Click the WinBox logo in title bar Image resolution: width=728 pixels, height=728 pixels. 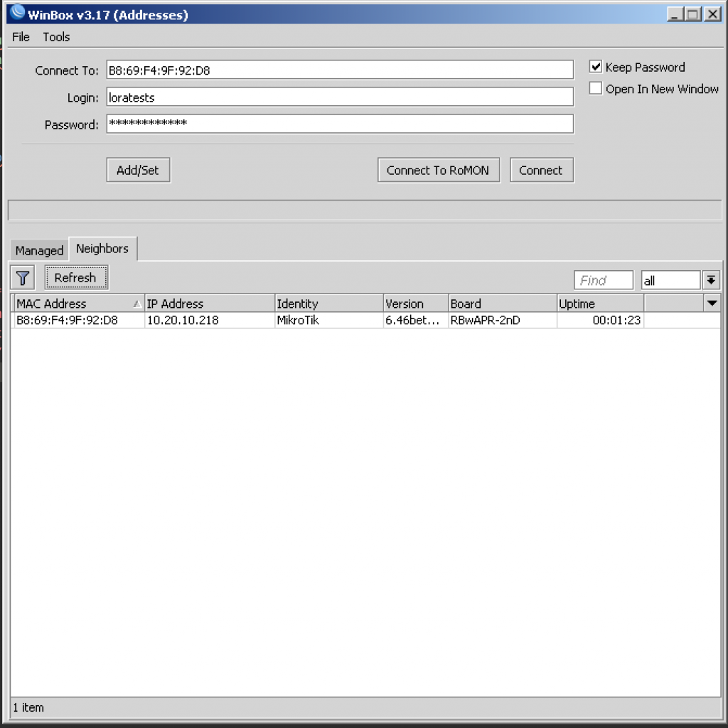(x=17, y=14)
